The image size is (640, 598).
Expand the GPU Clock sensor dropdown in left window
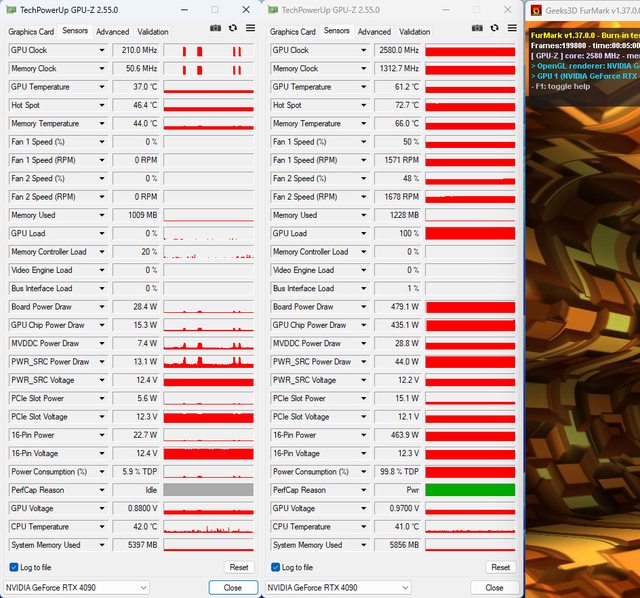tap(100, 50)
